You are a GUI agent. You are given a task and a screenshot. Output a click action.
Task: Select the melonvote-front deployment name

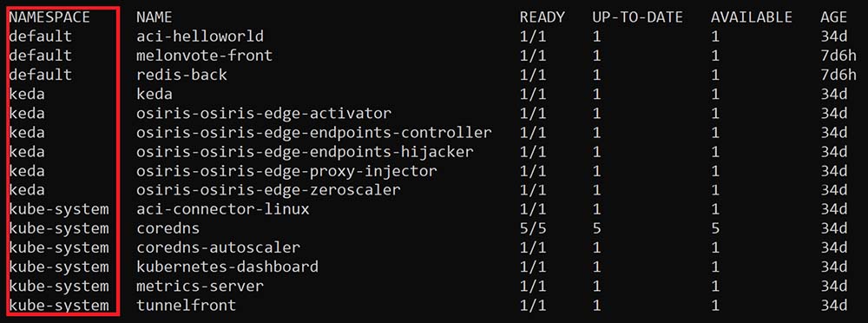point(204,56)
